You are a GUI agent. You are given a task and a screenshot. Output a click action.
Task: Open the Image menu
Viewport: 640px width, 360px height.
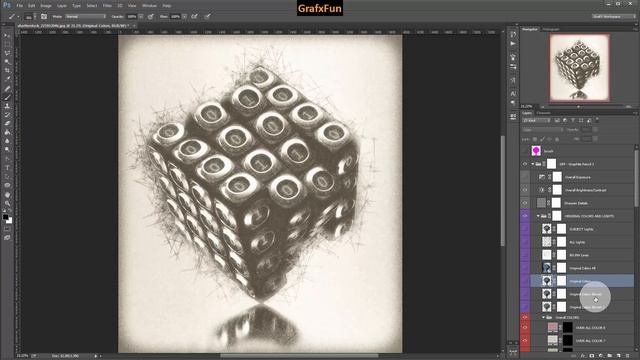pos(46,6)
